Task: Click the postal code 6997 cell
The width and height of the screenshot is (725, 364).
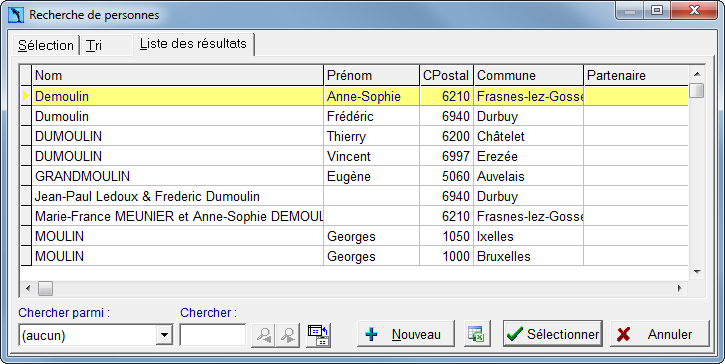Action: point(446,156)
